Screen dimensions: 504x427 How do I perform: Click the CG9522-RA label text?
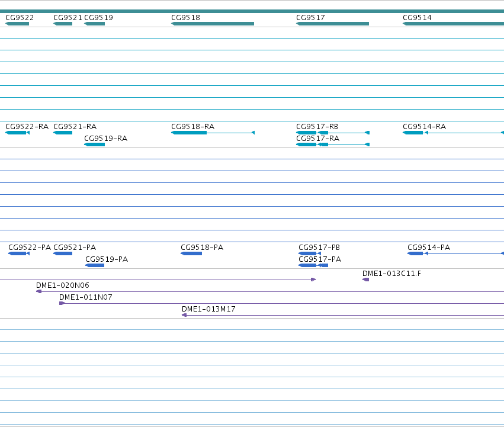click(x=27, y=127)
